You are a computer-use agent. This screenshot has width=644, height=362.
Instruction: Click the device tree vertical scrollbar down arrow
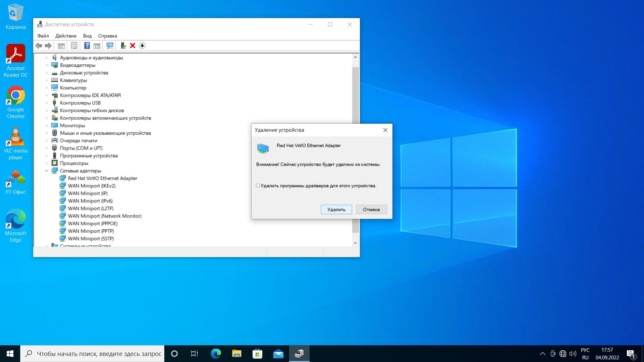point(355,243)
